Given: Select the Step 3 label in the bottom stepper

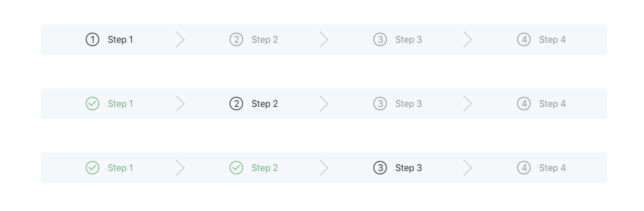Looking at the screenshot, I should [x=409, y=168].
